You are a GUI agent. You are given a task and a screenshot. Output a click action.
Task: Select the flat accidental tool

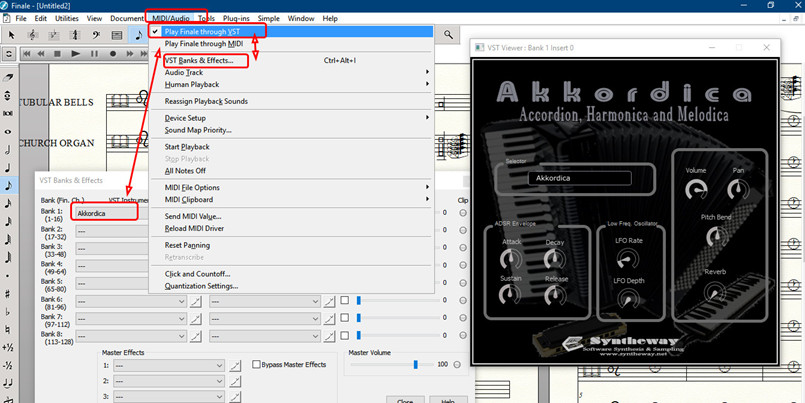pyautogui.click(x=8, y=312)
